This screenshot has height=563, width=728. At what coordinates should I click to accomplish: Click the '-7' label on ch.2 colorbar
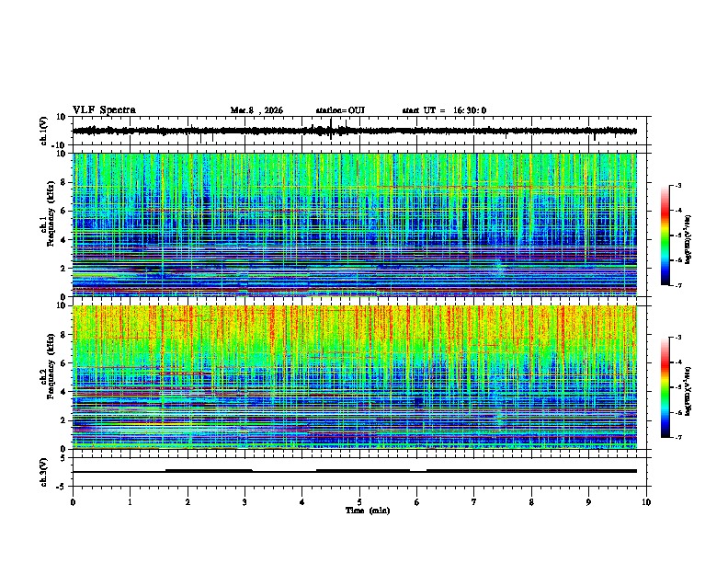(x=678, y=437)
